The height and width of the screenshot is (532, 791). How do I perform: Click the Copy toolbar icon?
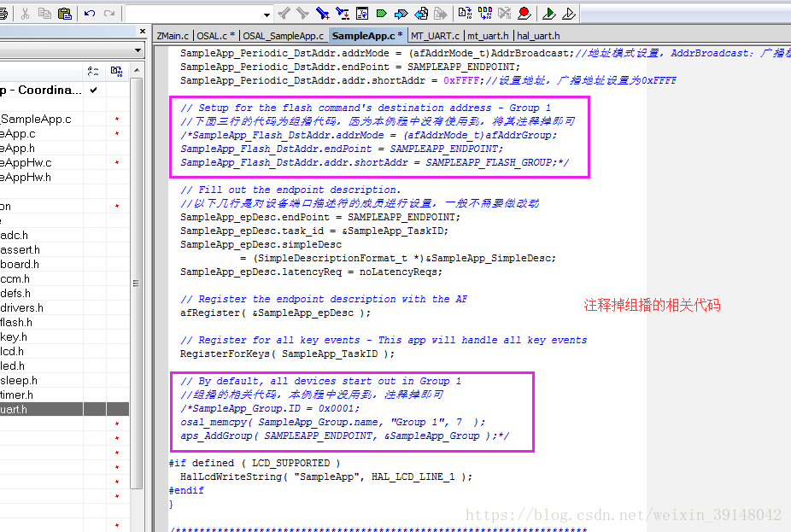tap(44, 14)
